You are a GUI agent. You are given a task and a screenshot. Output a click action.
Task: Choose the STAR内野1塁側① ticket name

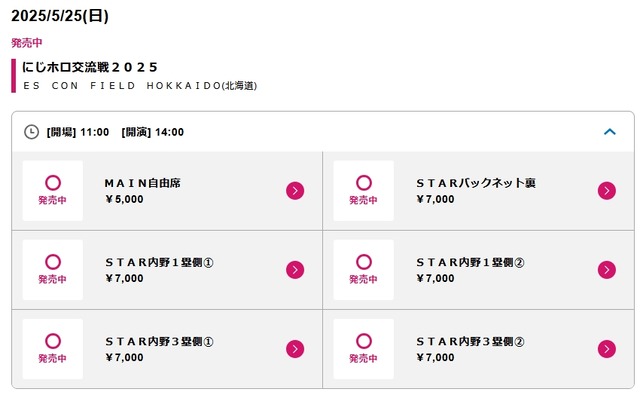click(159, 262)
